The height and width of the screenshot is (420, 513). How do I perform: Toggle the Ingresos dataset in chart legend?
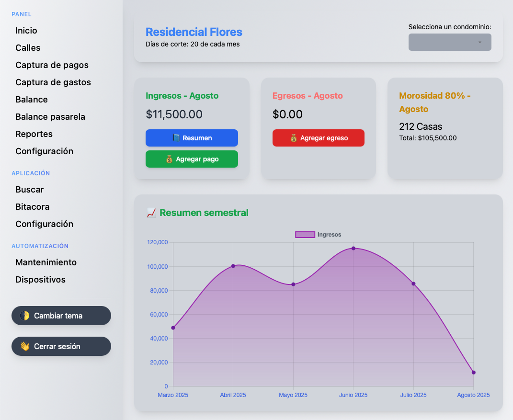tap(318, 235)
